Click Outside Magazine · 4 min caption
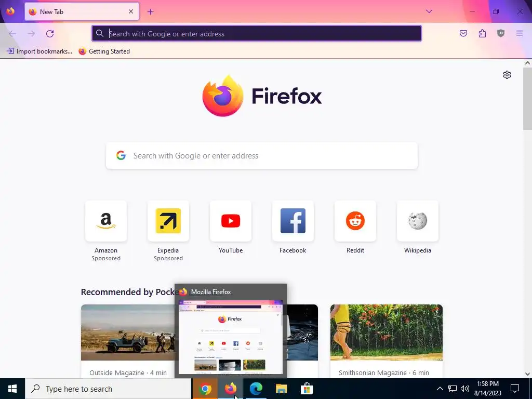This screenshot has width=532, height=399. point(128,373)
